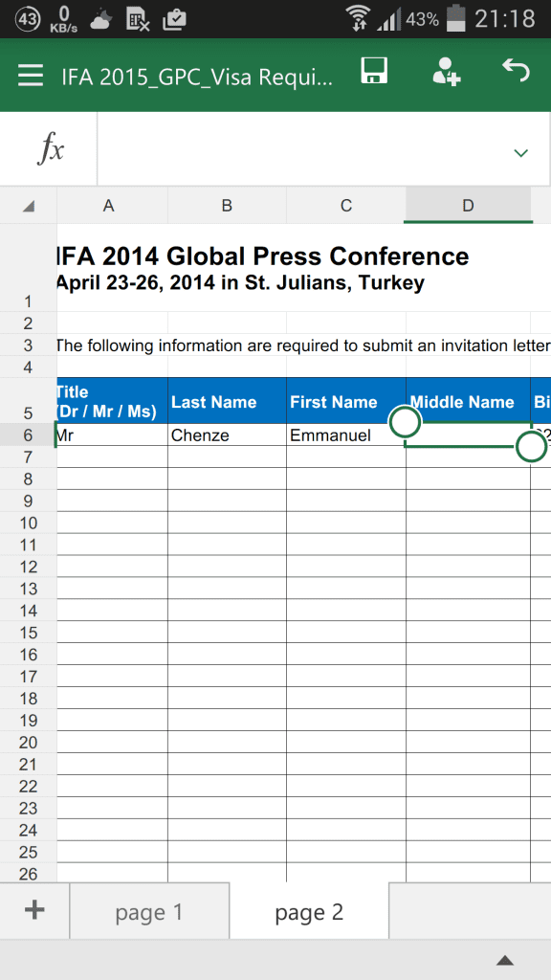This screenshot has height=980, width=551.
Task: Select the page 2 sheet tab
Action: [309, 911]
